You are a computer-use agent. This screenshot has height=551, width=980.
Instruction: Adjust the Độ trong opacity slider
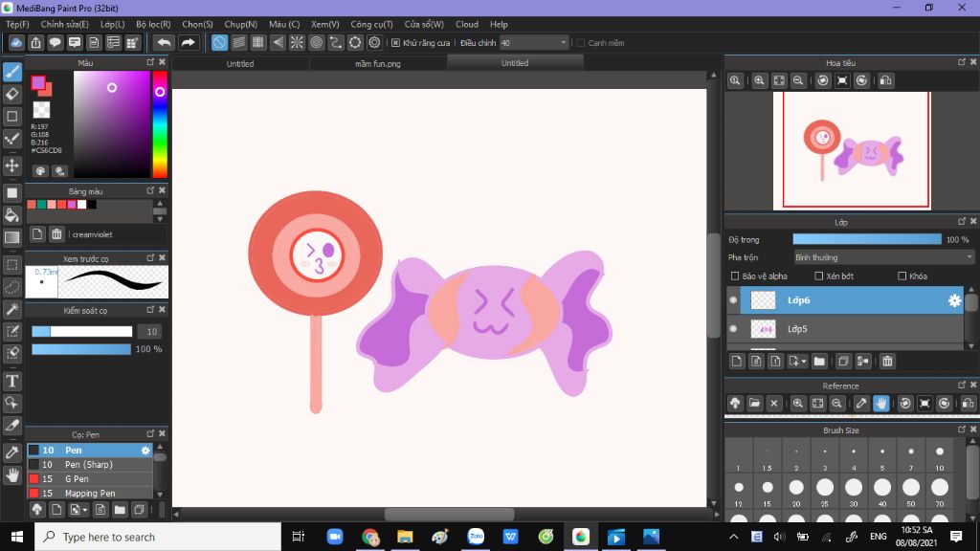click(x=867, y=239)
